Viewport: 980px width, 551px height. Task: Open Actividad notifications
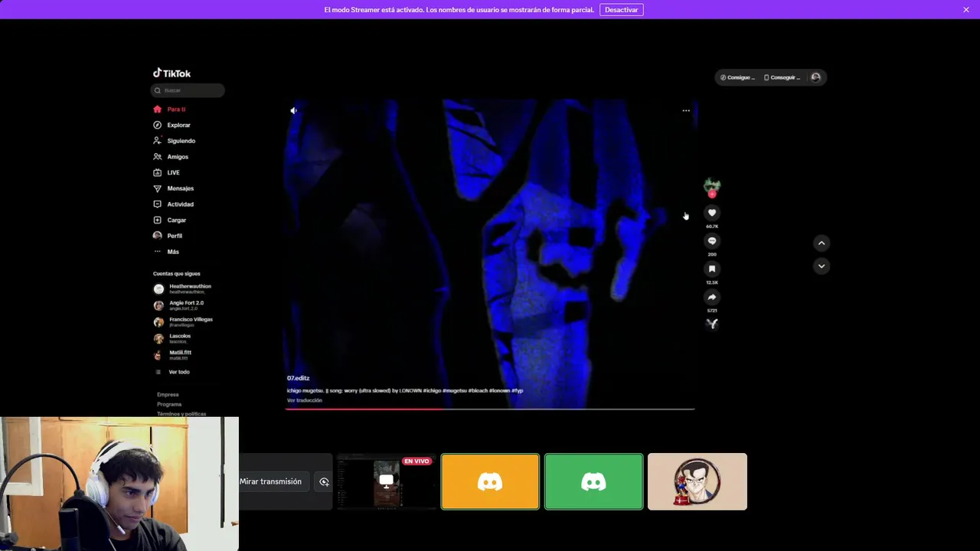click(x=180, y=204)
